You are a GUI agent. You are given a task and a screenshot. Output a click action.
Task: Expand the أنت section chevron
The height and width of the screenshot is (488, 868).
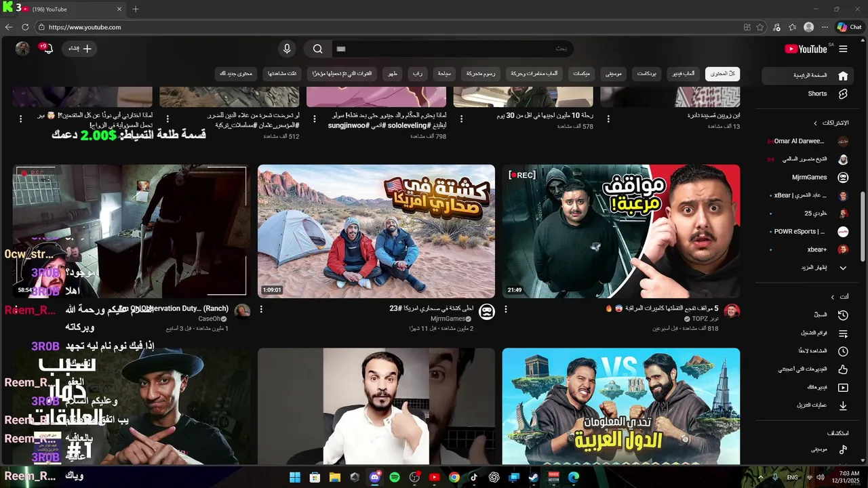point(833,297)
